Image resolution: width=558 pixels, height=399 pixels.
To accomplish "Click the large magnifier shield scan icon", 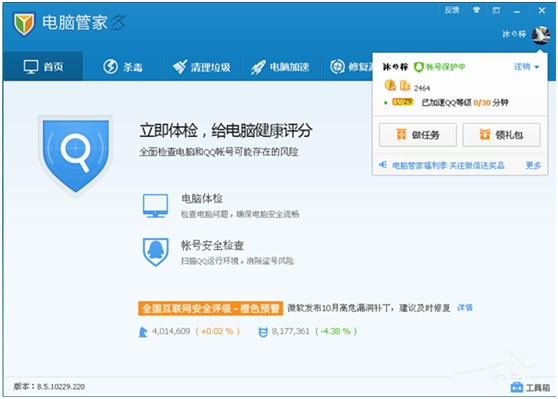I will (75, 156).
